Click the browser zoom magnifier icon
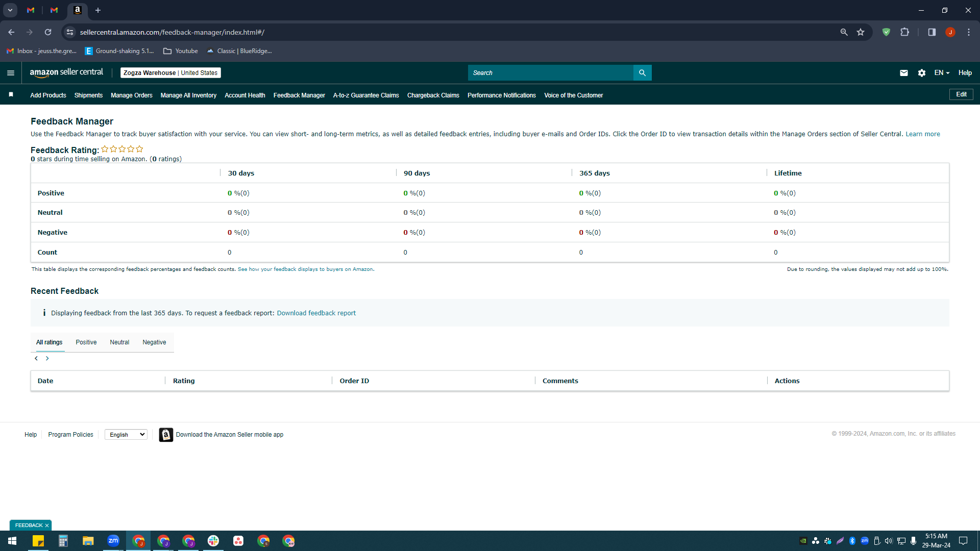 click(x=844, y=32)
